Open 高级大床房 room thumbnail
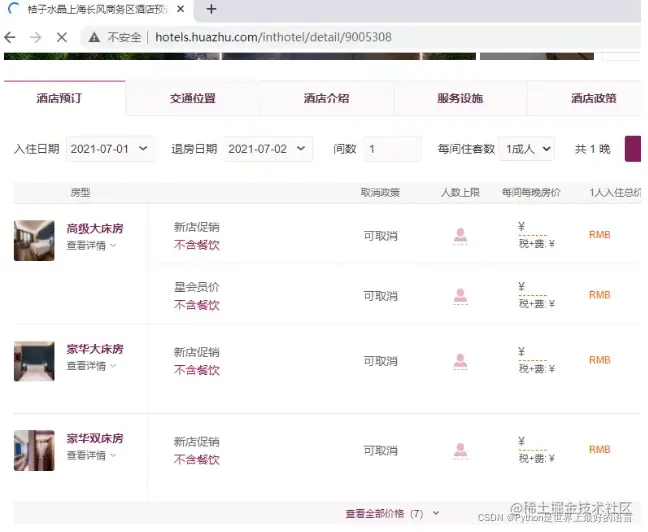Screen dimensions: 648x532 point(34,241)
